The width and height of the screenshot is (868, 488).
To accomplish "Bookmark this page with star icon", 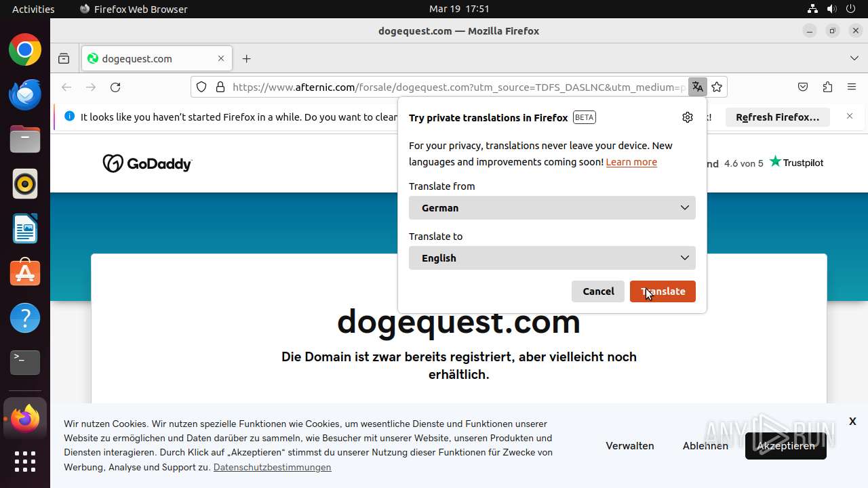I will point(717,87).
